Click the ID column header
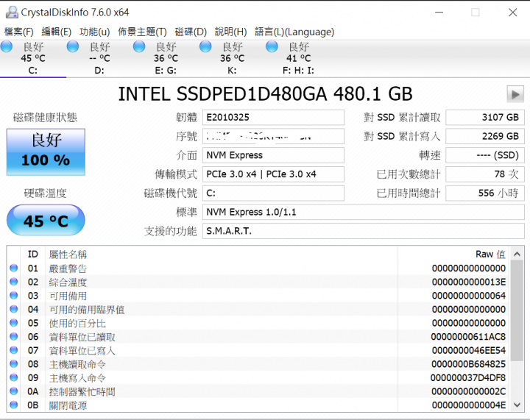 (x=33, y=255)
